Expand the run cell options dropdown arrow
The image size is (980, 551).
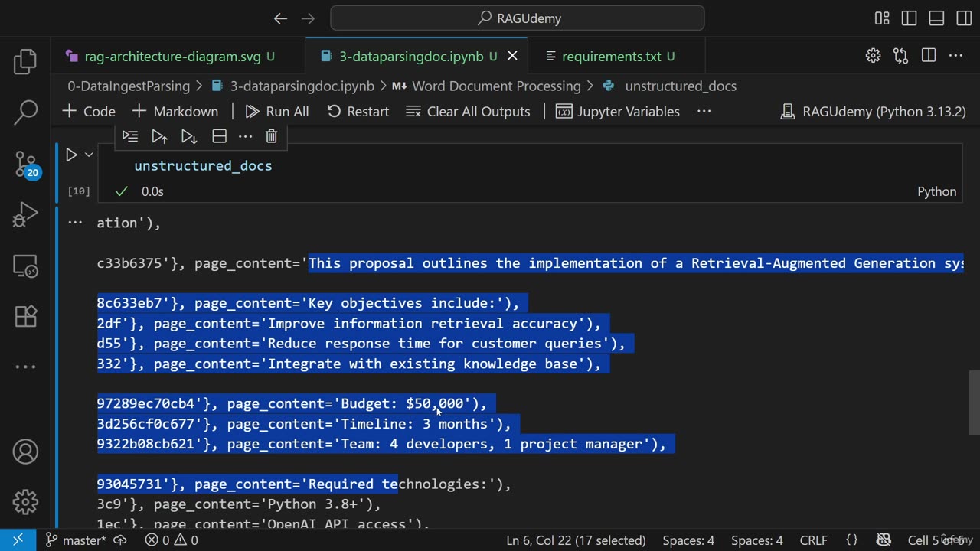coord(89,155)
